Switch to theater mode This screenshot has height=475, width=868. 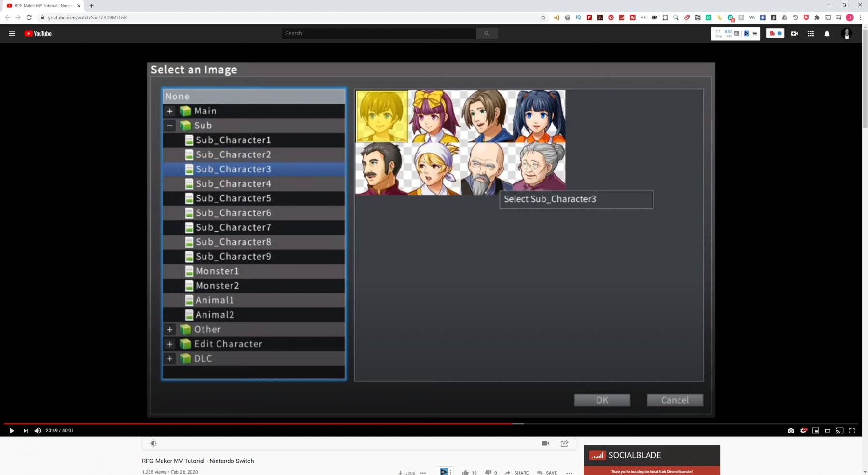click(827, 431)
